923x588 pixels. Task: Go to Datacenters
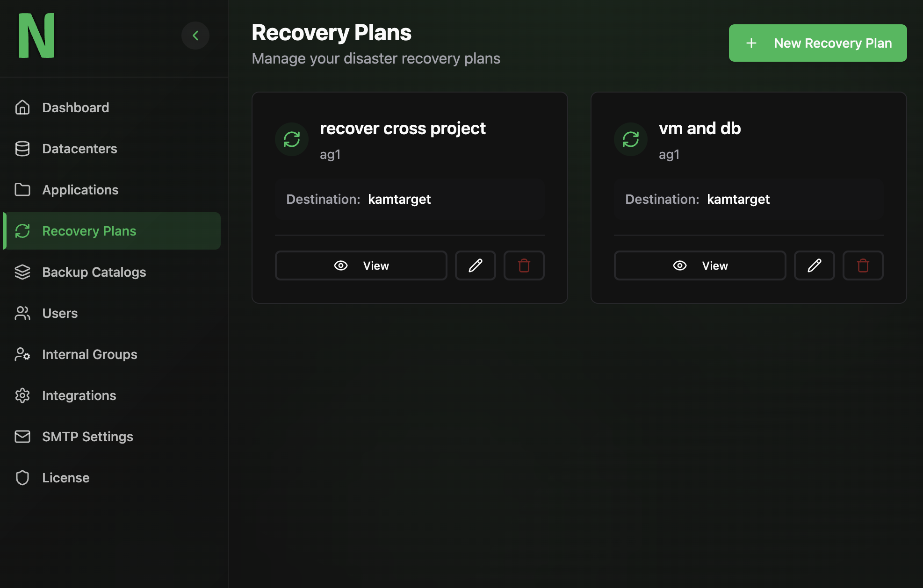(79, 149)
